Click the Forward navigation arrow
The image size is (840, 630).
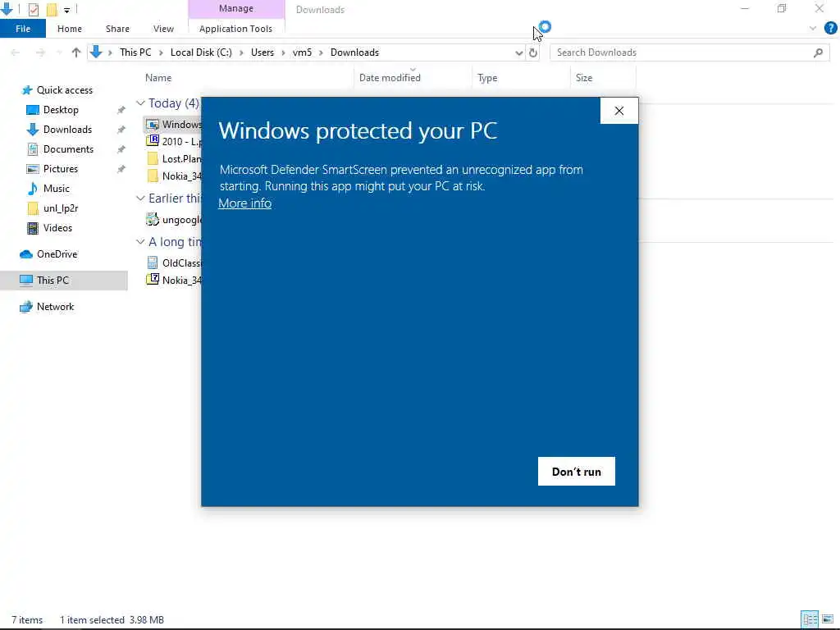pyautogui.click(x=40, y=52)
